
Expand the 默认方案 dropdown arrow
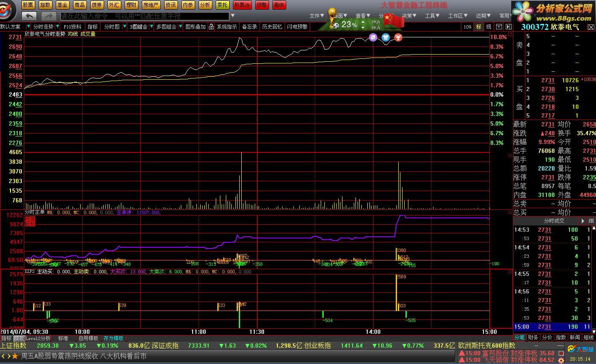[x=29, y=26]
